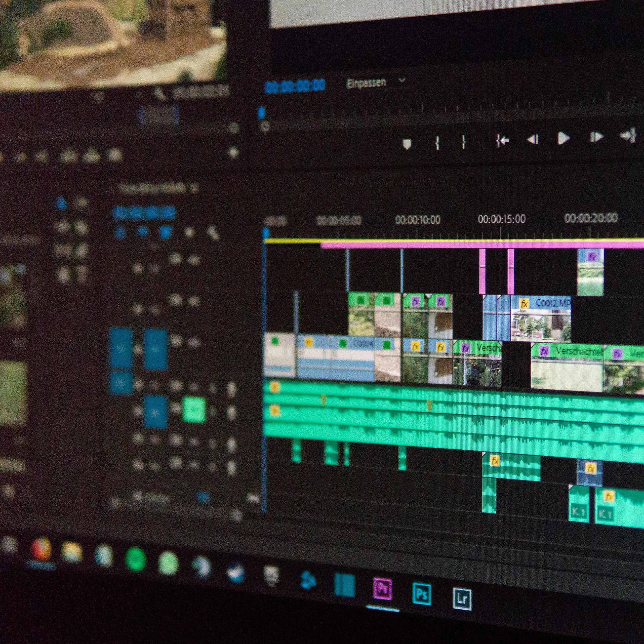The height and width of the screenshot is (644, 644).
Task: Open the sequence panel menu beside tab
Action: coord(194,188)
